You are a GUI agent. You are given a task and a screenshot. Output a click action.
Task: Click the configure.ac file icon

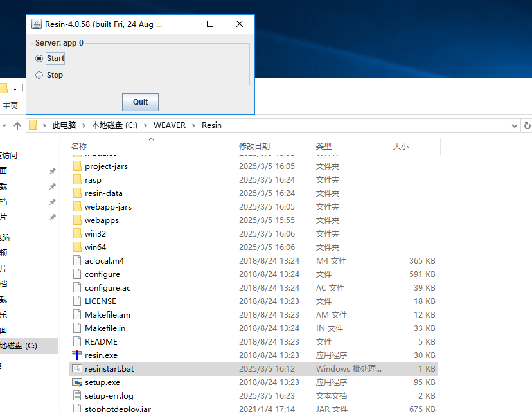tap(77, 287)
